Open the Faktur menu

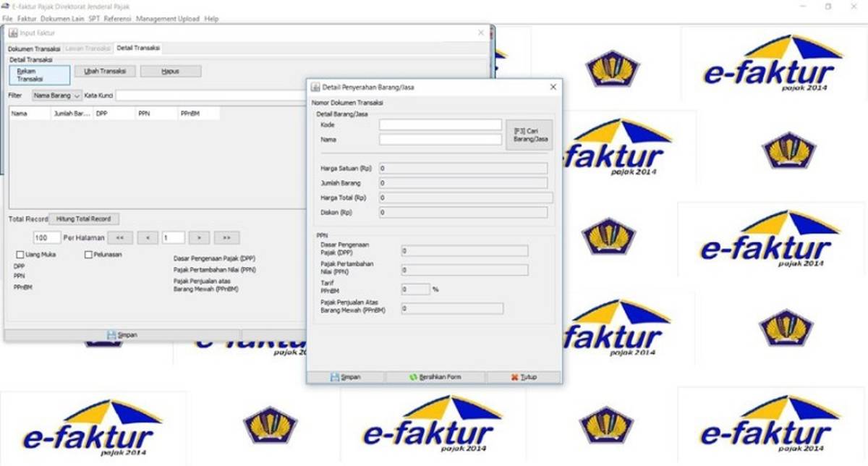point(27,18)
